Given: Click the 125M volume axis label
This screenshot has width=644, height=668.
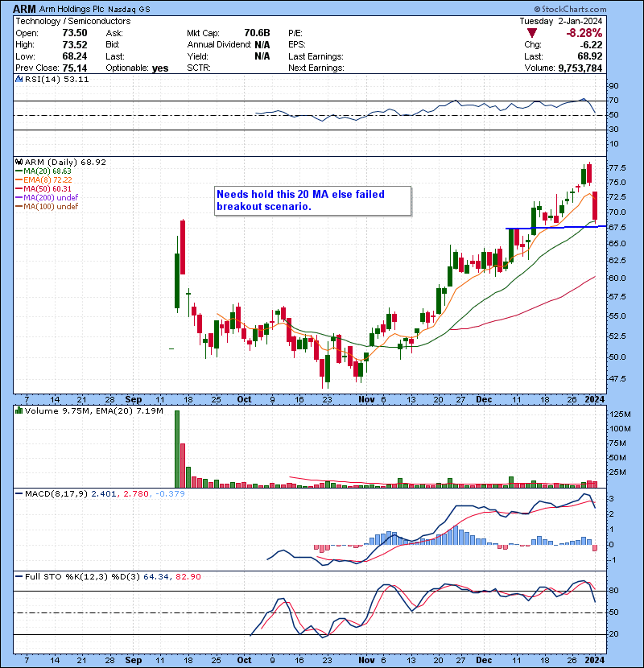Looking at the screenshot, I should (620, 414).
